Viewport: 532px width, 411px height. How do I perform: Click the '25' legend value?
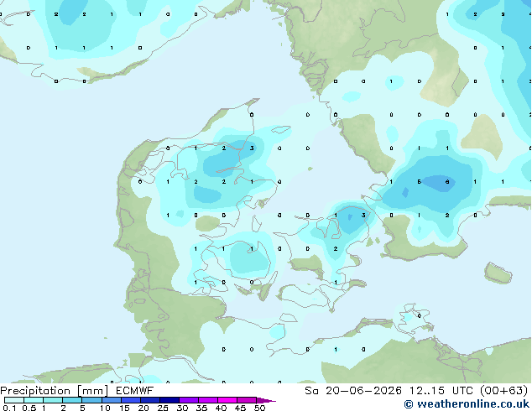pos(163,408)
